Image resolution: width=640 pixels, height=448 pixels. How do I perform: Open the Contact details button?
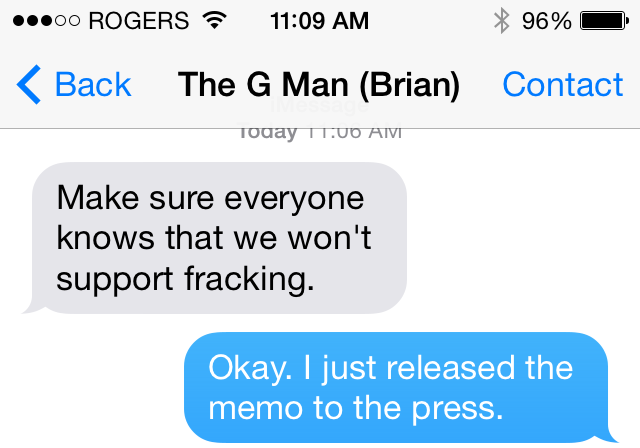(x=562, y=84)
